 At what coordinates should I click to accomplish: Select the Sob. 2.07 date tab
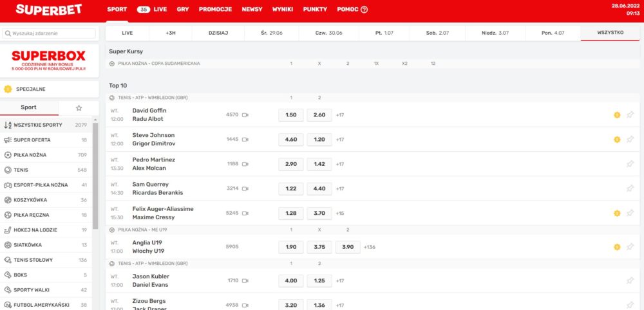437,33
